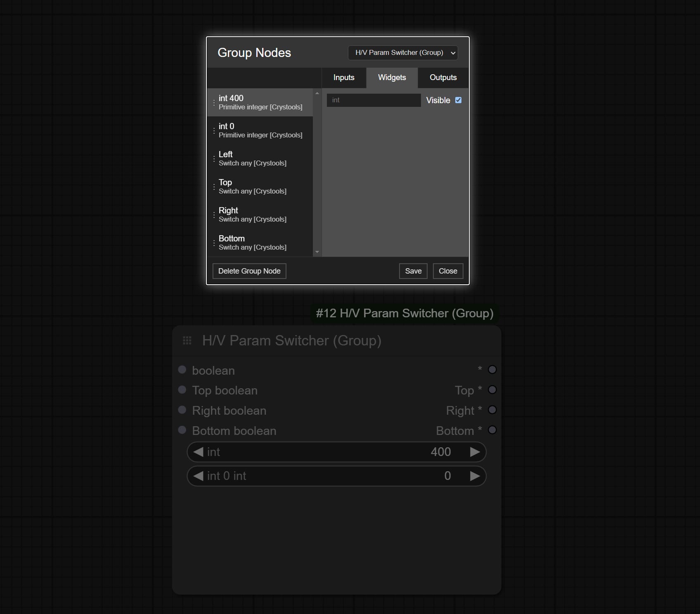Image resolution: width=700 pixels, height=614 pixels.
Task: Click the node list scroll-down arrow
Action: 317,252
